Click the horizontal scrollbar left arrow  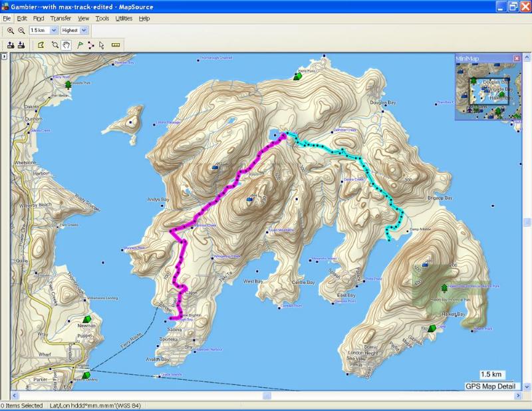[x=14, y=396]
